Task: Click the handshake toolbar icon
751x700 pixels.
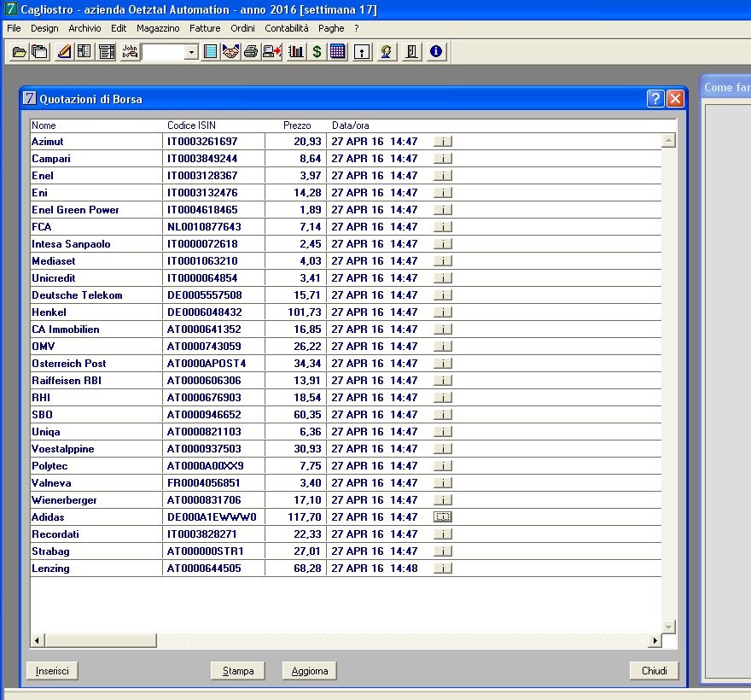Action: pos(230,51)
